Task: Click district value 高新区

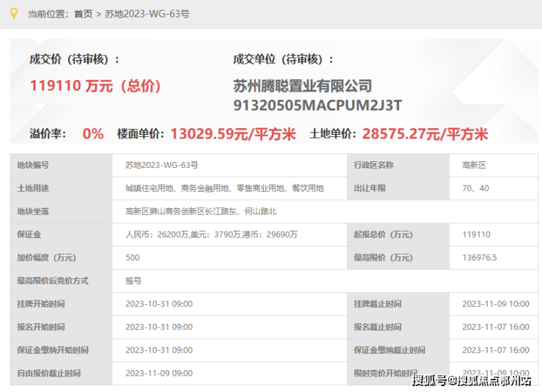Action: click(475, 166)
